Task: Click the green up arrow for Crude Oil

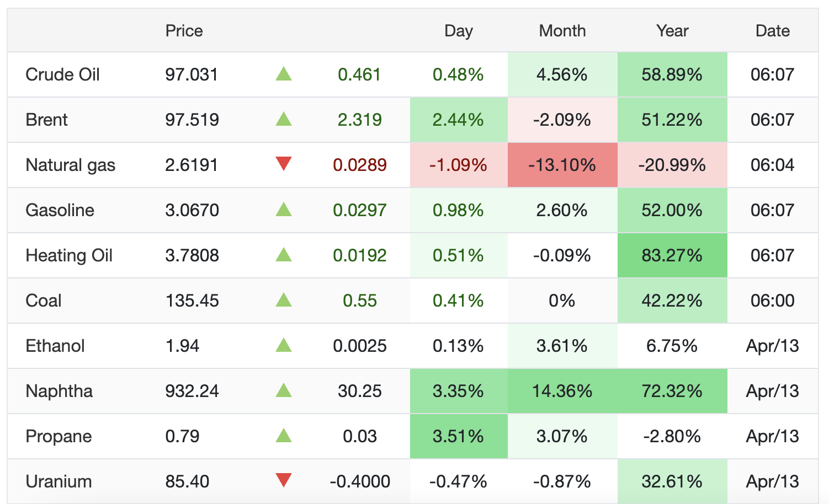Action: 283,74
